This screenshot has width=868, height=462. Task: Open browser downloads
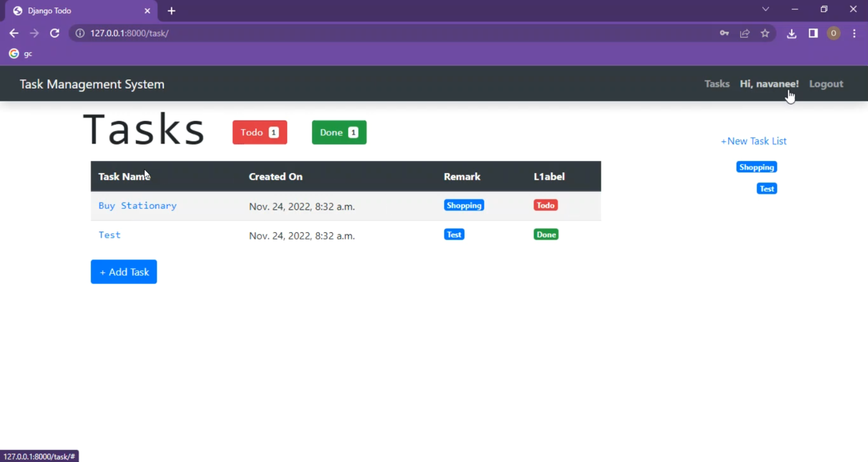792,34
